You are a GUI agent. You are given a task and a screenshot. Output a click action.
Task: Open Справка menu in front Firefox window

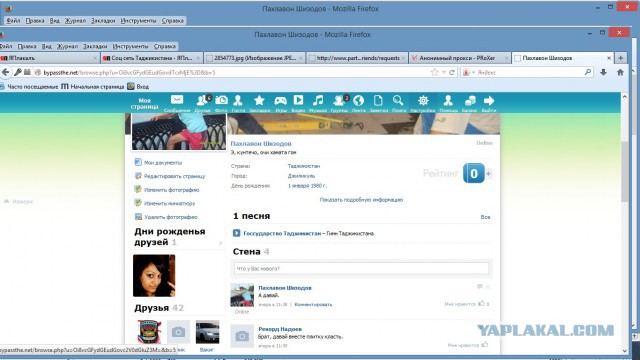pos(165,46)
